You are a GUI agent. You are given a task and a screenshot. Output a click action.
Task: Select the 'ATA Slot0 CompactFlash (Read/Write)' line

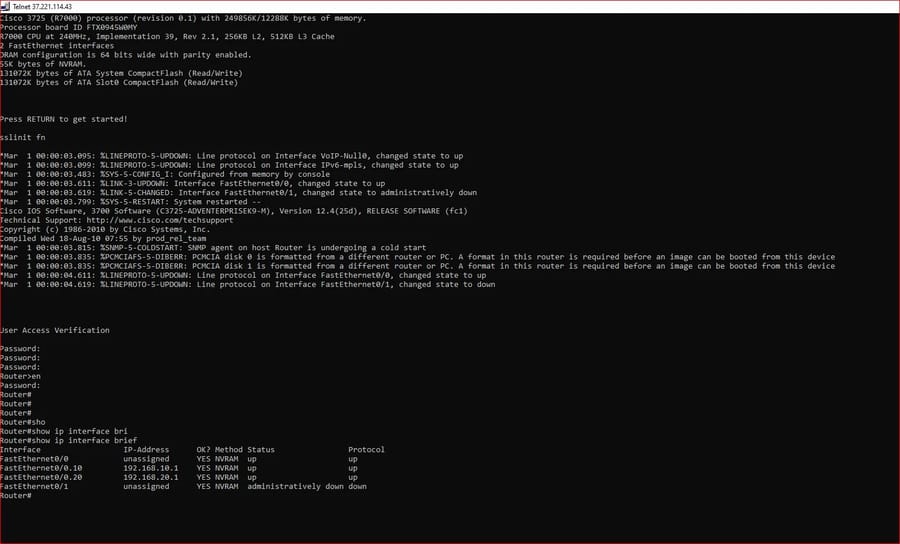119,83
